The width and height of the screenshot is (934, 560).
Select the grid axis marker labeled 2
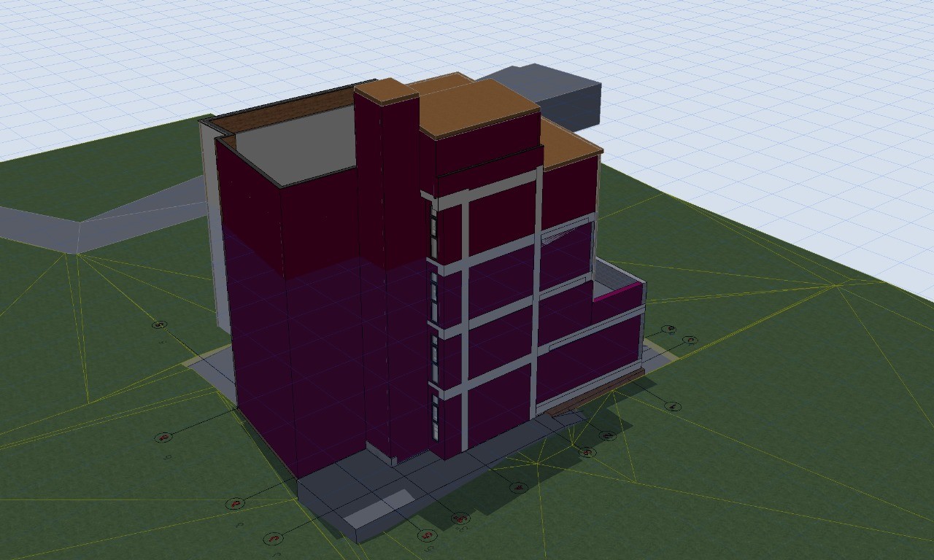(608, 435)
